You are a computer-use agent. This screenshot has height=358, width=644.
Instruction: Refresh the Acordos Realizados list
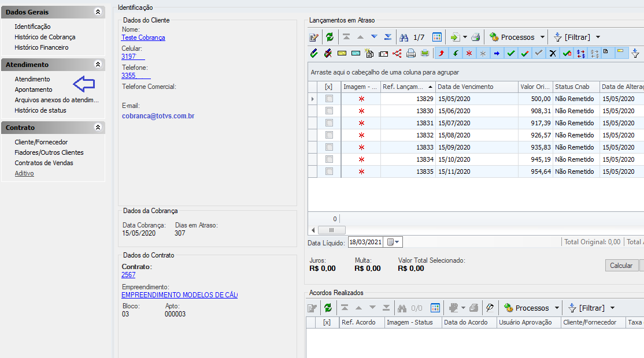(x=328, y=308)
